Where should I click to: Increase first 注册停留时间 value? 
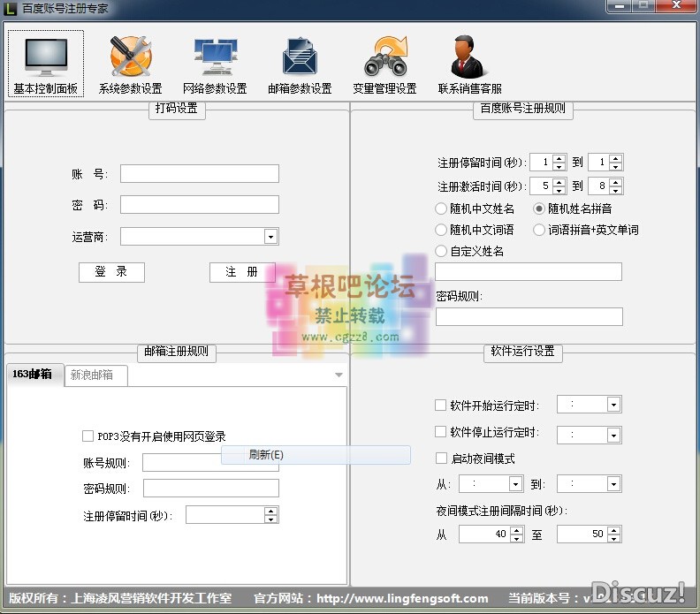pos(559,158)
